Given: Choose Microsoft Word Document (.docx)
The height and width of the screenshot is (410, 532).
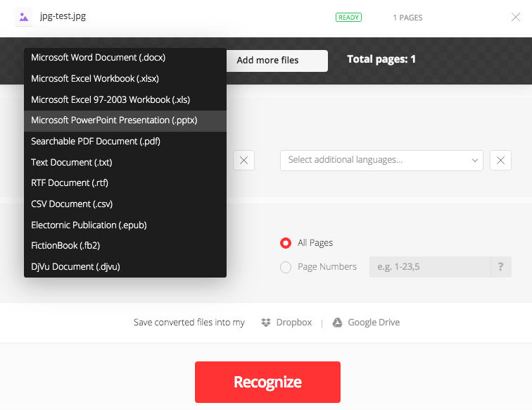Looking at the screenshot, I should (x=99, y=58).
